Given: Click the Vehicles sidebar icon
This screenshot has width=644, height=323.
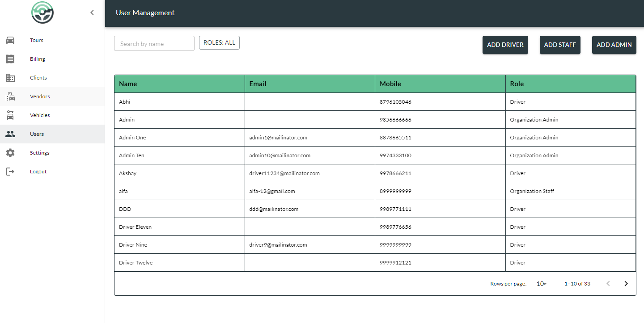Looking at the screenshot, I should pyautogui.click(x=10, y=115).
